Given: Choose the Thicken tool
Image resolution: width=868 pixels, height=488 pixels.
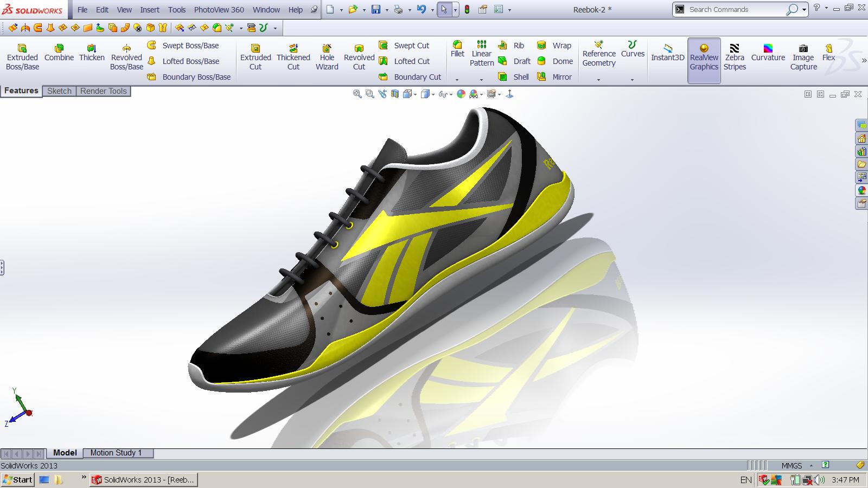Looking at the screenshot, I should (x=92, y=53).
